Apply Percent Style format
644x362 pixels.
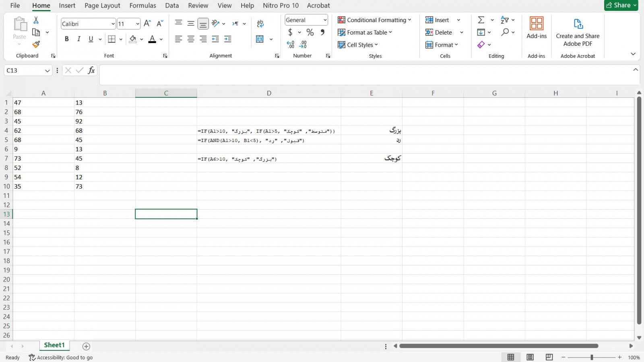[x=310, y=32]
